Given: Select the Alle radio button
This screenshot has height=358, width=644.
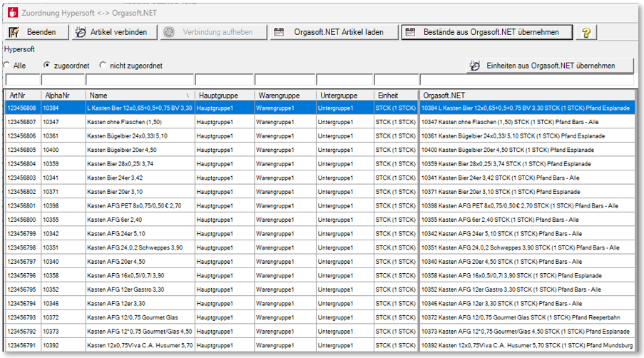Looking at the screenshot, I should click(7, 66).
